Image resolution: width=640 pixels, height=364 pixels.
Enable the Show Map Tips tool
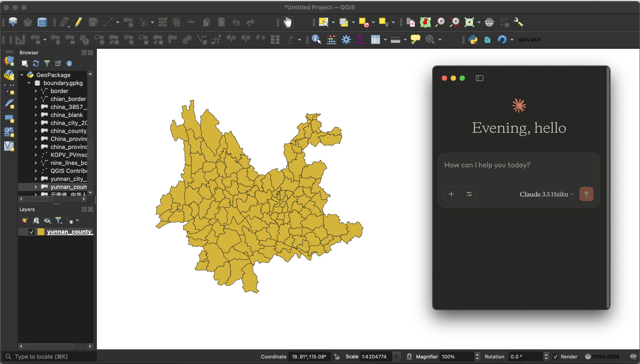point(415,40)
